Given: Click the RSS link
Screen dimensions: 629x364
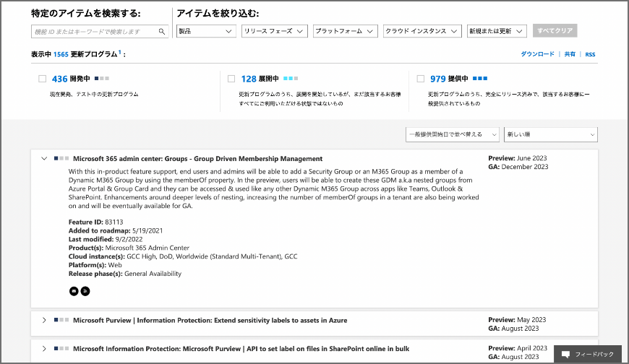Looking at the screenshot, I should [590, 54].
